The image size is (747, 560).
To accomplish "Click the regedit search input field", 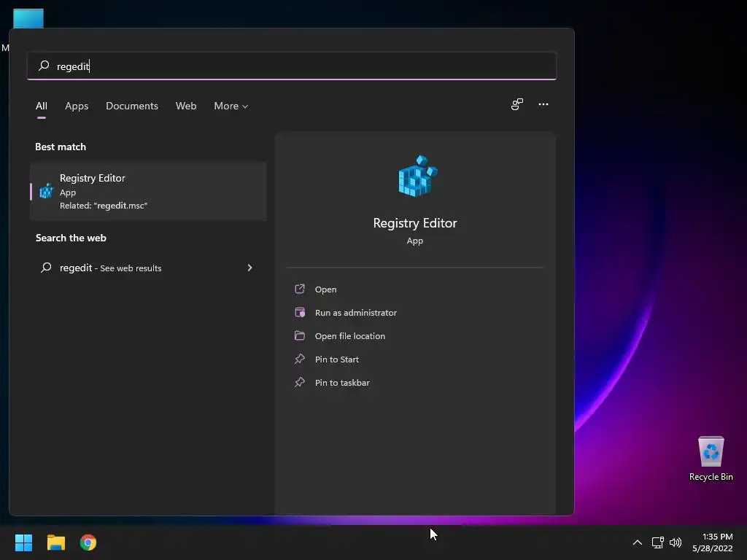I will (x=292, y=66).
